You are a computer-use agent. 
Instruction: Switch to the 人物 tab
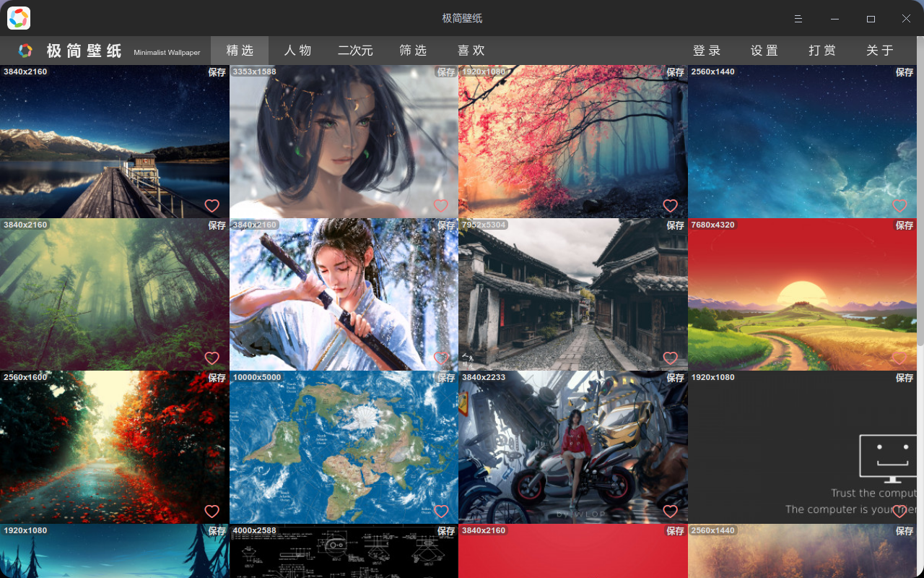(297, 51)
